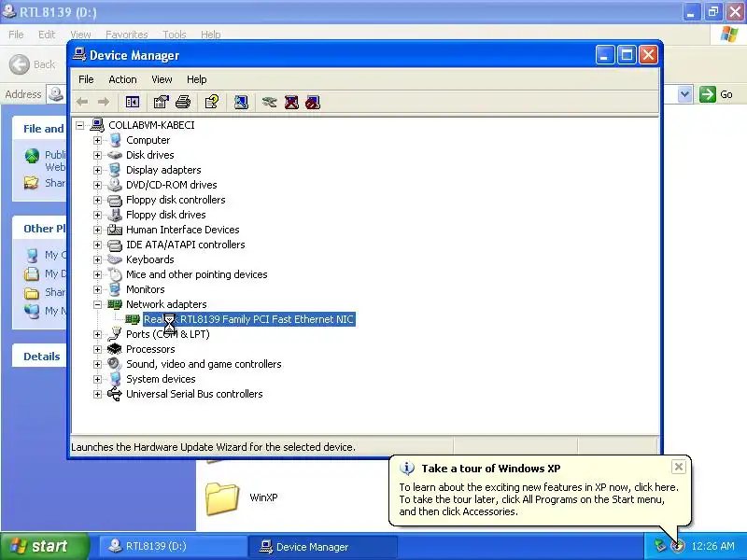Viewport: 747px width, 560px height.
Task: Click Device Manager taskbar button
Action: [322, 547]
